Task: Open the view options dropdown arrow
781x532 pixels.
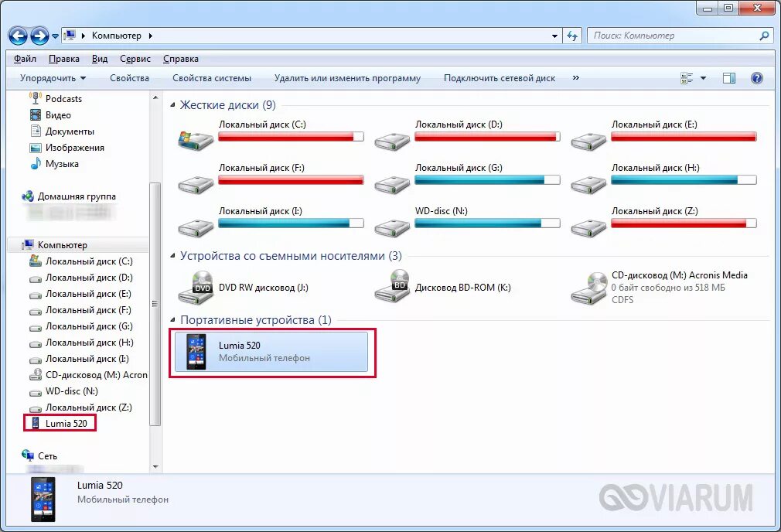Action: [704, 78]
